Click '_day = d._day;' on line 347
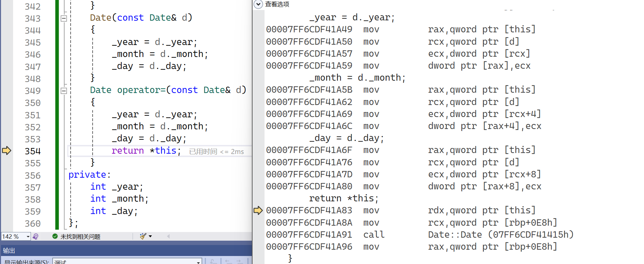This screenshot has width=644, height=264. tap(149, 66)
